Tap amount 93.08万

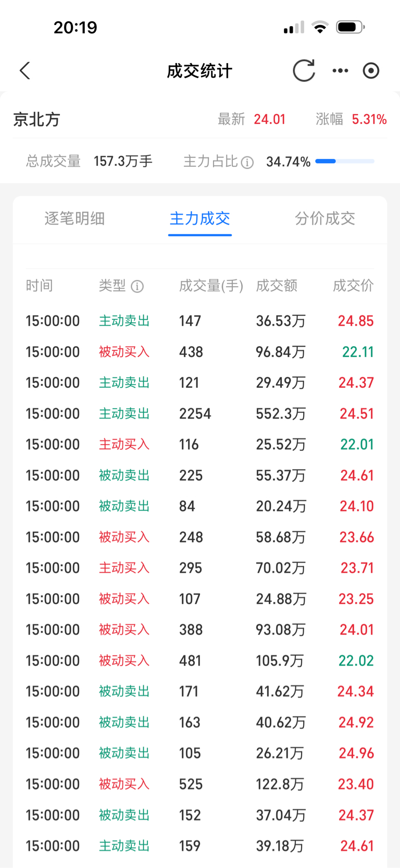tap(281, 630)
